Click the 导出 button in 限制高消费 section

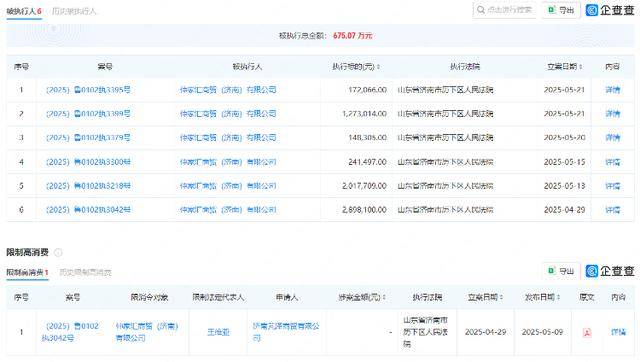pos(561,271)
